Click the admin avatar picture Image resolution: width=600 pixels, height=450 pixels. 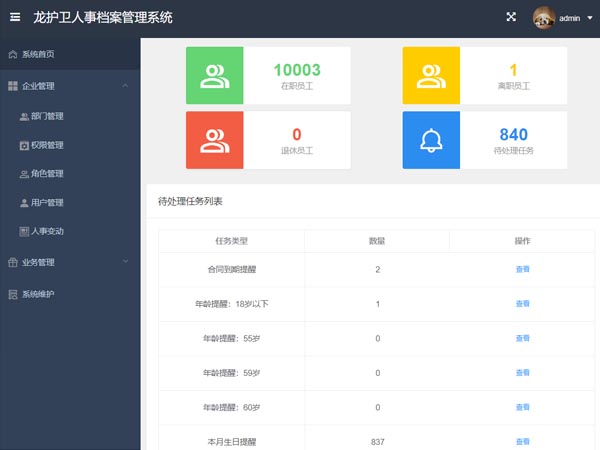tap(544, 17)
